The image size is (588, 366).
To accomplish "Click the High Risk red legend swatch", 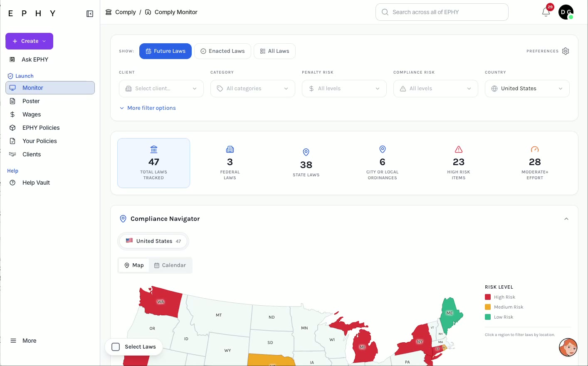I will (x=488, y=297).
